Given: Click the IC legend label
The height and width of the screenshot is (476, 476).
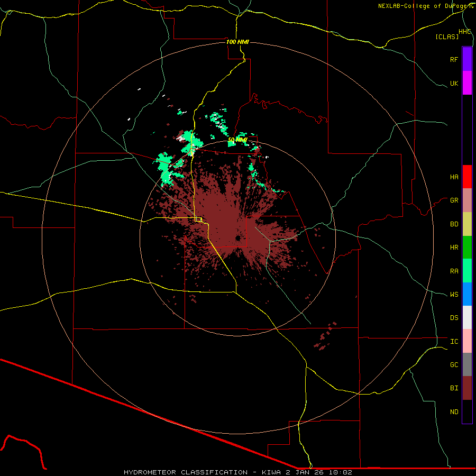Looking at the screenshot, I should (x=454, y=341).
